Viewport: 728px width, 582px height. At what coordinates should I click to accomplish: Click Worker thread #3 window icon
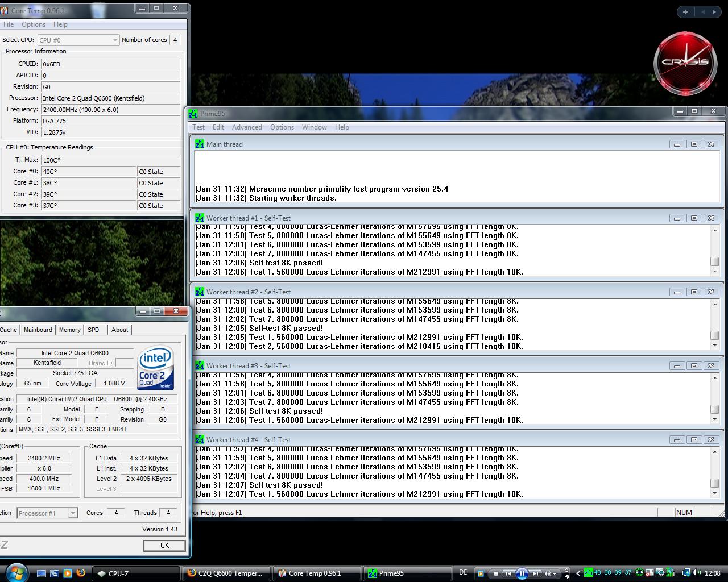[199, 365]
